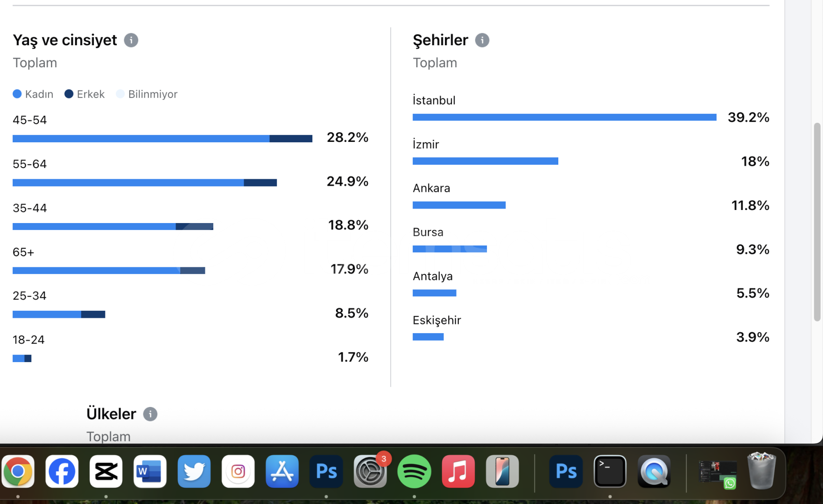The image size is (823, 504).
Task: Open the Trash in the dock
Action: tap(761, 470)
